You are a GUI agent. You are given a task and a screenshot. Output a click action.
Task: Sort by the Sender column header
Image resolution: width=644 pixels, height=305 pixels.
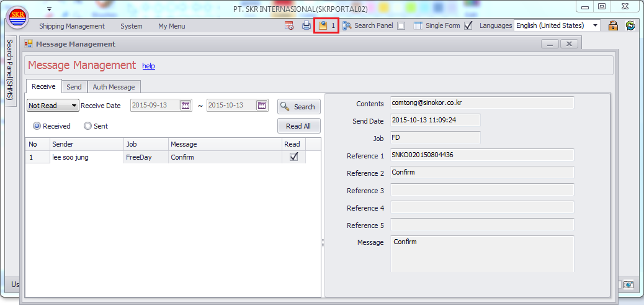point(87,144)
